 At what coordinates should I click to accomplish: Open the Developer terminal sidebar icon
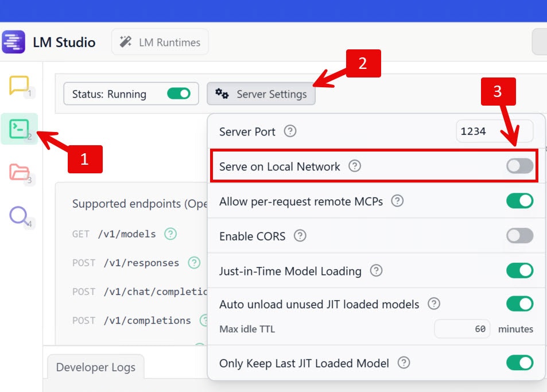[x=19, y=129]
